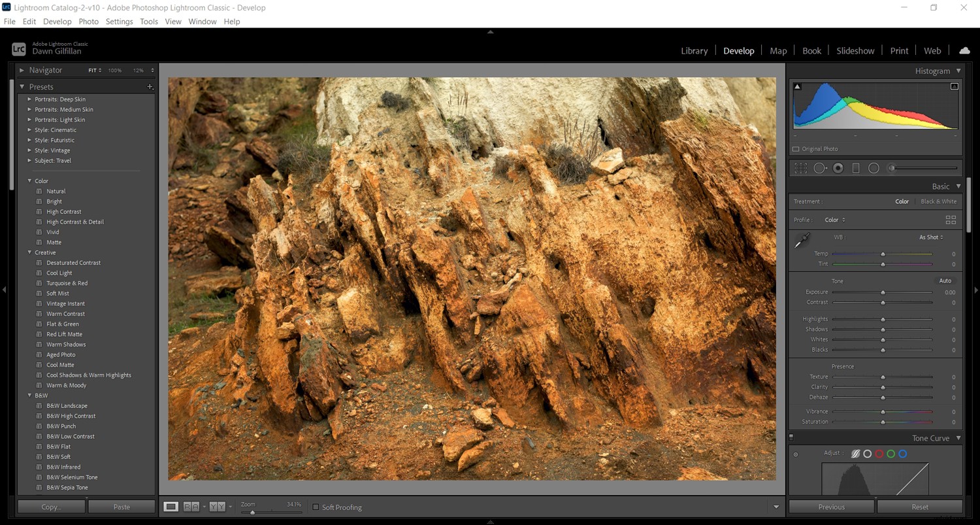Open the Develop menu
This screenshot has height=525, width=980.
(x=57, y=21)
